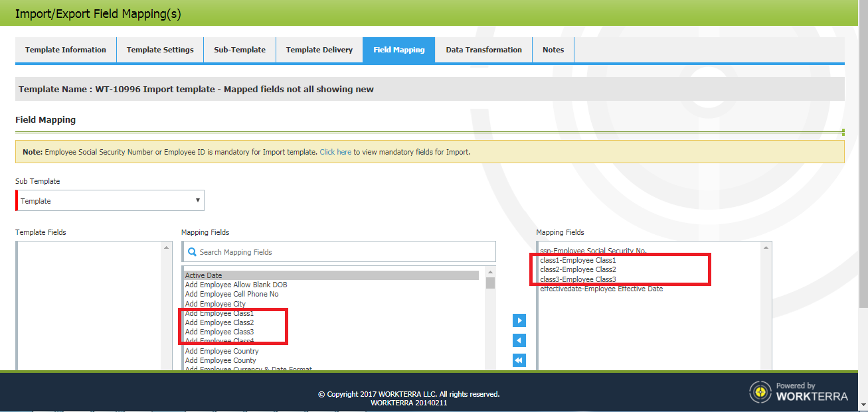This screenshot has width=868, height=412.
Task: Click the left arrow to unmap selected field
Action: click(x=519, y=340)
